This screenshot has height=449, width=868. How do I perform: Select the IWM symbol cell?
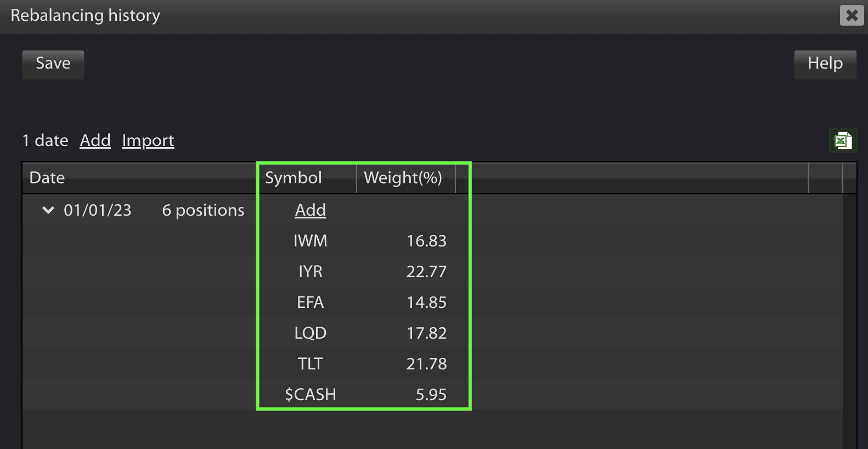click(x=311, y=241)
